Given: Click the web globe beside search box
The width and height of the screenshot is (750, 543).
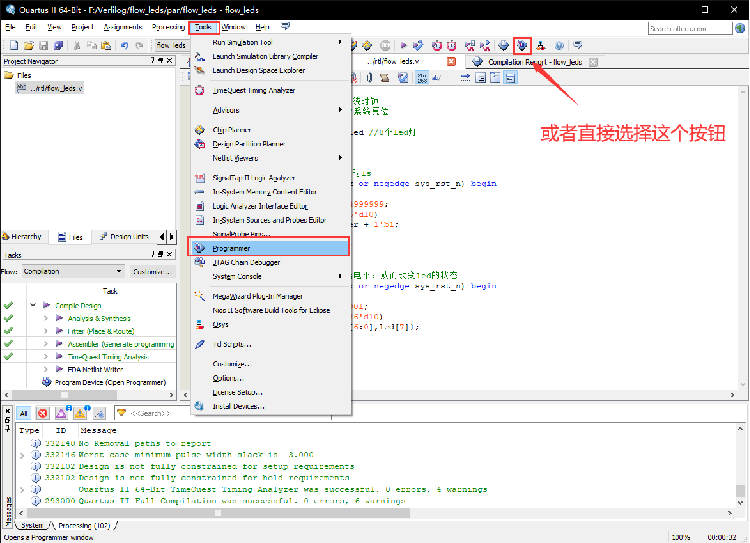Looking at the screenshot, I should pos(740,28).
